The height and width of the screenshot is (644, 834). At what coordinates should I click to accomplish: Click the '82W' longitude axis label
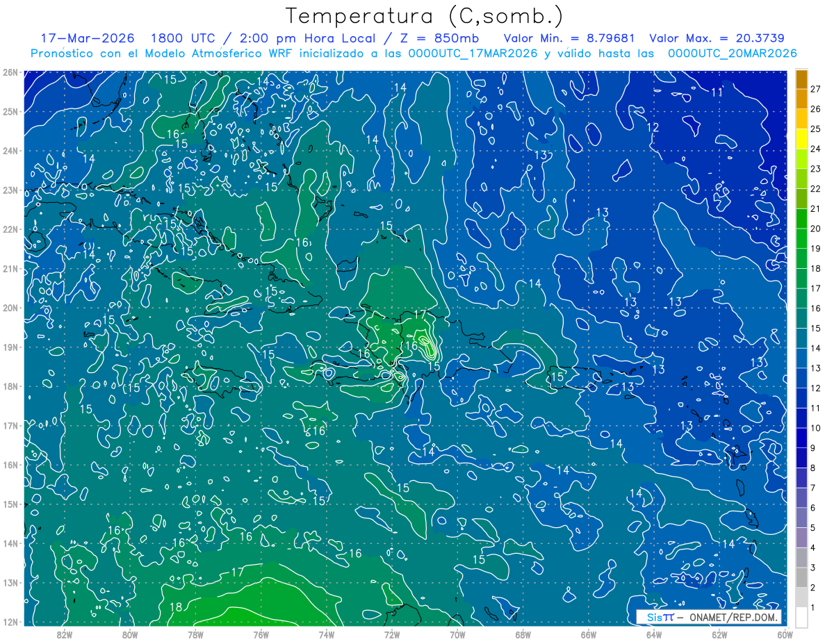65,635
